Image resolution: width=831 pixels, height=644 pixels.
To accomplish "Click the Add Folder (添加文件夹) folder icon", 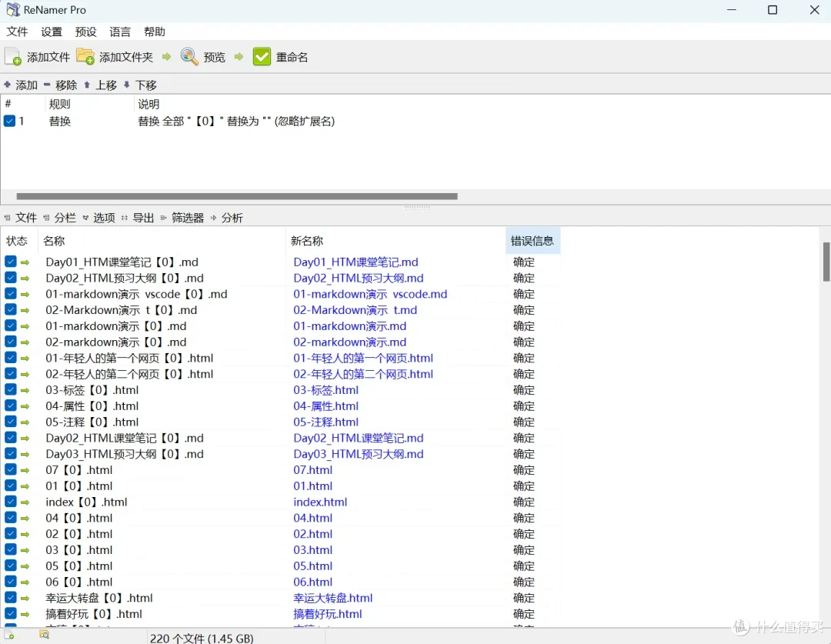I will pyautogui.click(x=85, y=57).
